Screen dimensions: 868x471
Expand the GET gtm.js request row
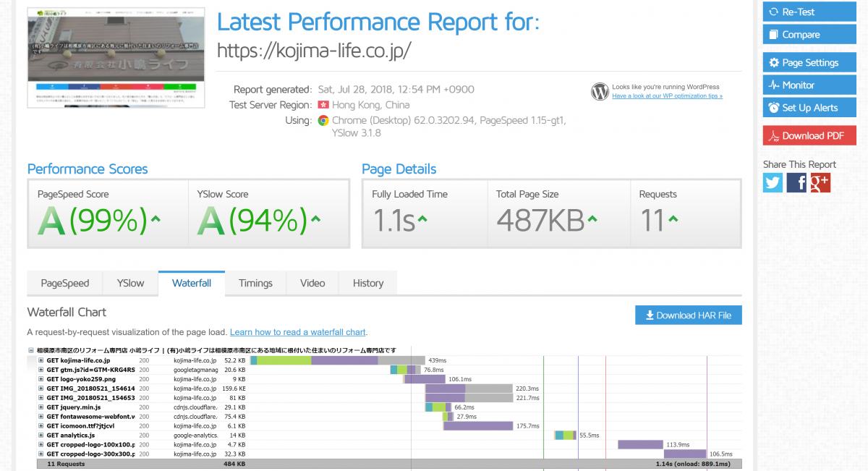[41, 369]
